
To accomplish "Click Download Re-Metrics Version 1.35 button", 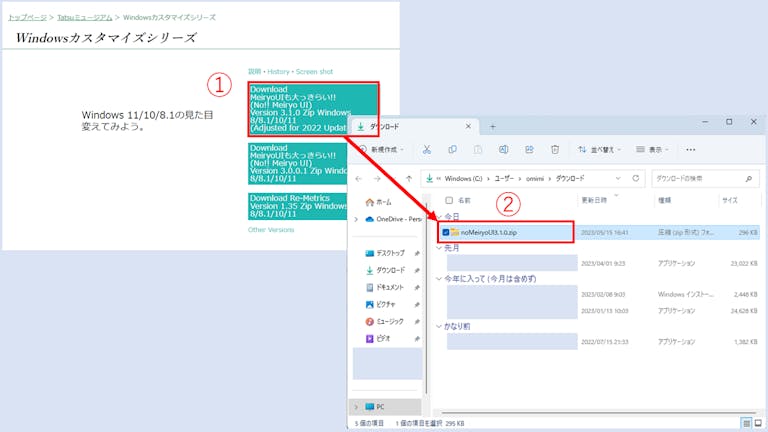I will [297, 206].
